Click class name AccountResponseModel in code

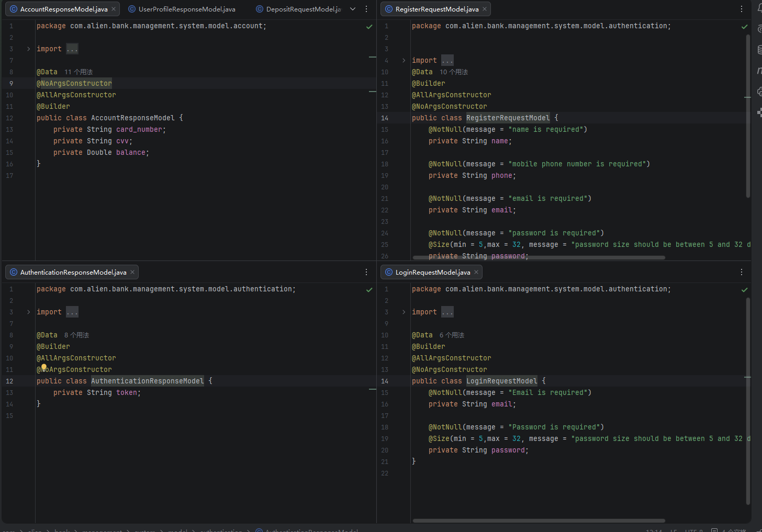click(133, 118)
